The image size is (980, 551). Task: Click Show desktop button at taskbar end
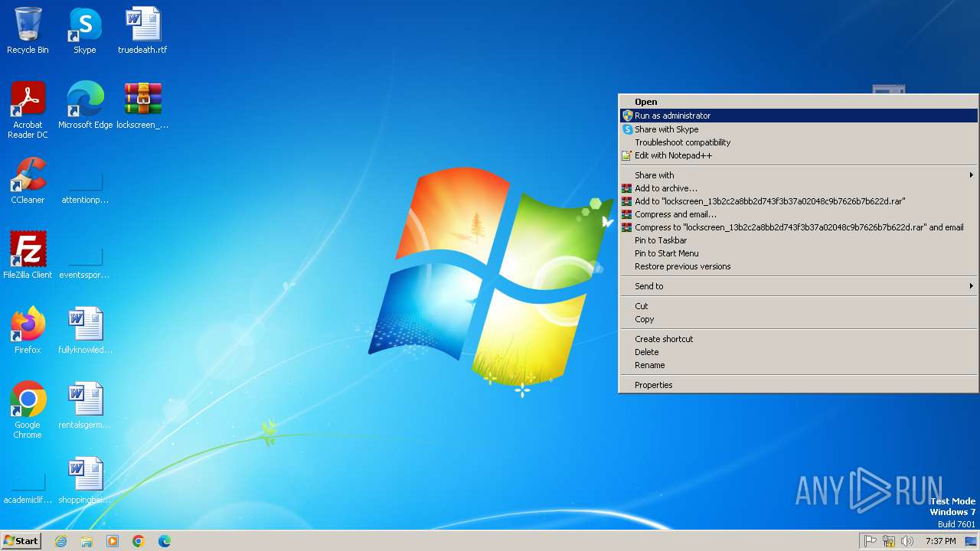pos(971,541)
